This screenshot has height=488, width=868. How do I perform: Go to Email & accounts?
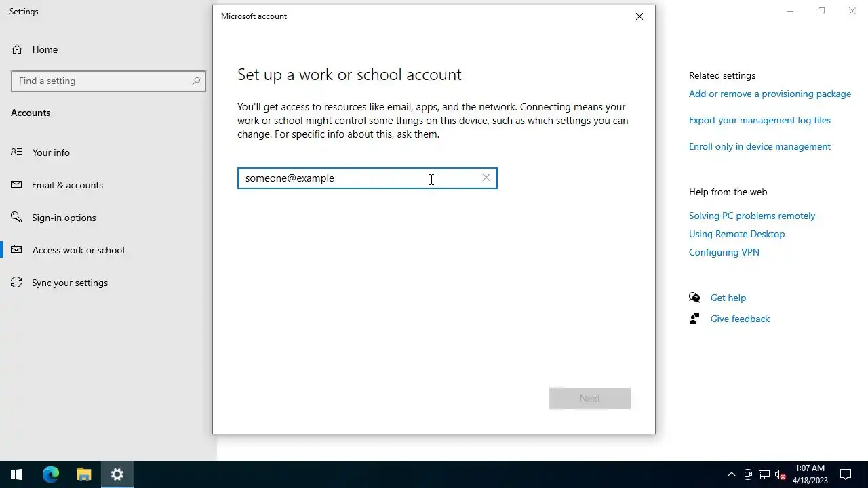pos(67,185)
